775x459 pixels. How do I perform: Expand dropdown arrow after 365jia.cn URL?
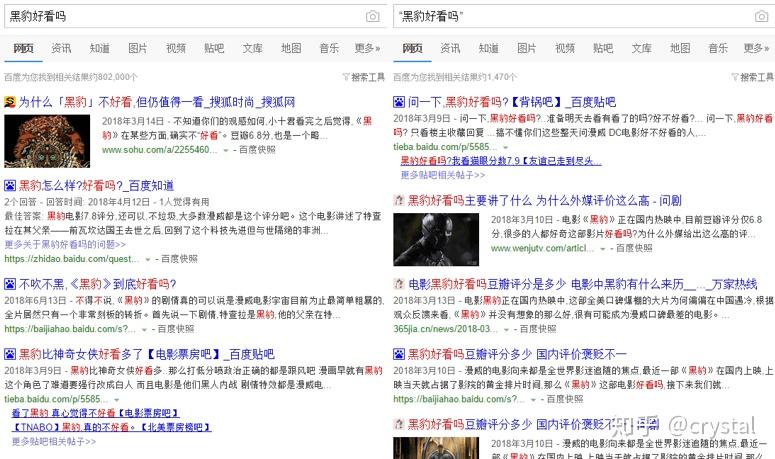(x=506, y=330)
